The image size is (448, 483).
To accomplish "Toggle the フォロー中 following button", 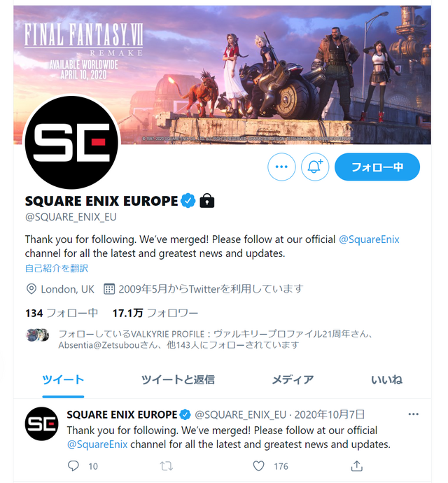I will click(377, 167).
